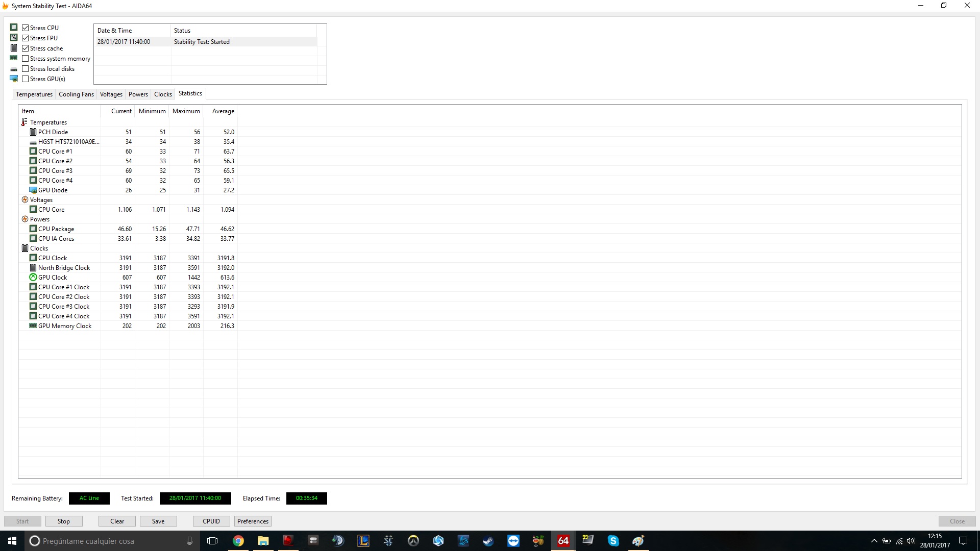Open Task View in the taskbar
The image size is (980, 551).
click(212, 541)
